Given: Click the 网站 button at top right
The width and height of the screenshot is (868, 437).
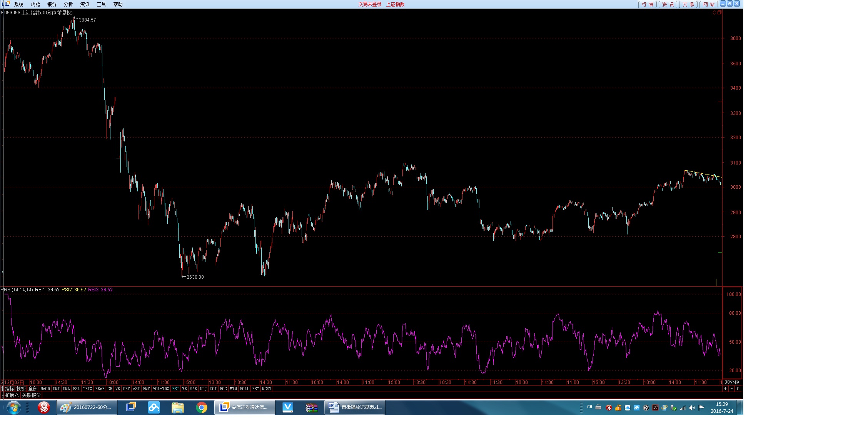Looking at the screenshot, I should [709, 4].
